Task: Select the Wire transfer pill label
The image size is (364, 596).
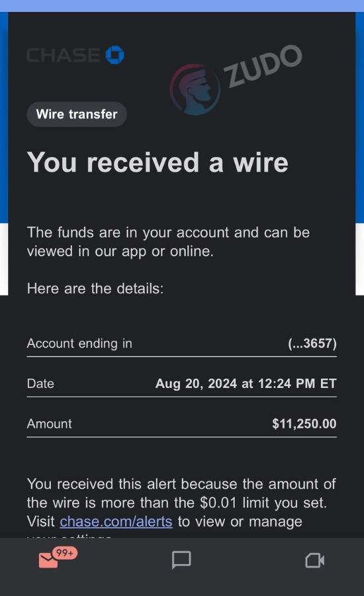Action: 77,114
